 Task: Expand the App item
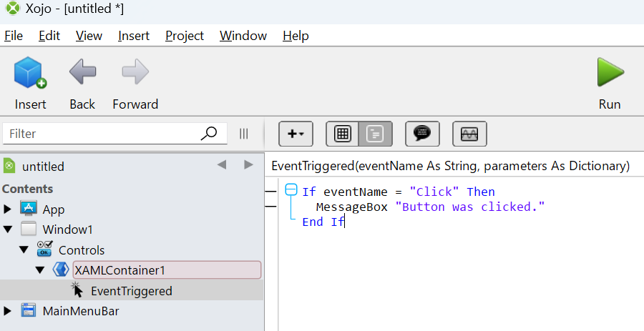pyautogui.click(x=7, y=209)
